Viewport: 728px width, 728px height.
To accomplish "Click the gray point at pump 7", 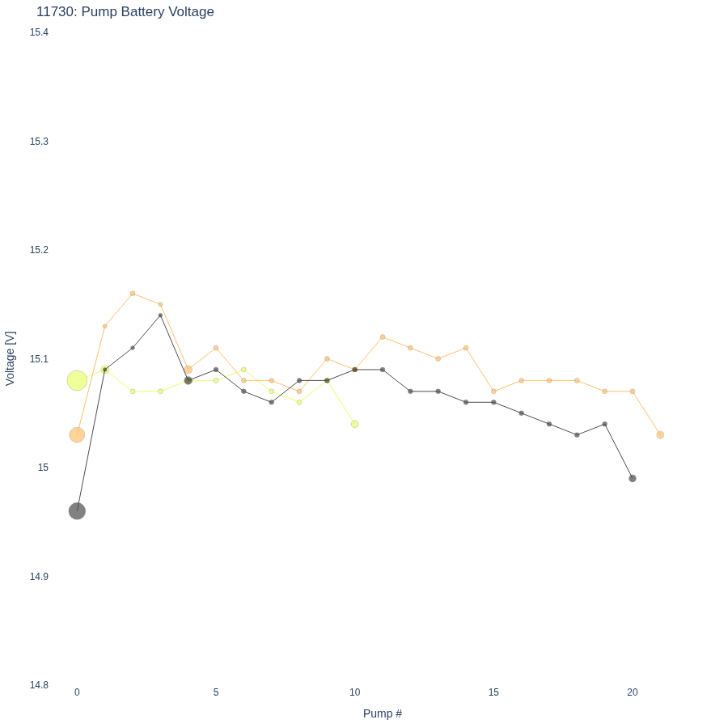I will (x=272, y=402).
